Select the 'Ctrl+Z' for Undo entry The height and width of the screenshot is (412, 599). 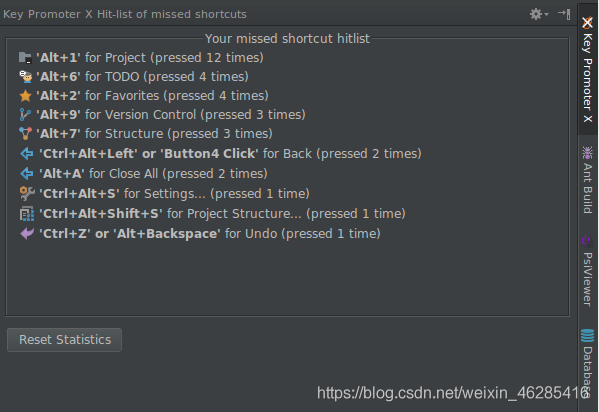[200, 233]
